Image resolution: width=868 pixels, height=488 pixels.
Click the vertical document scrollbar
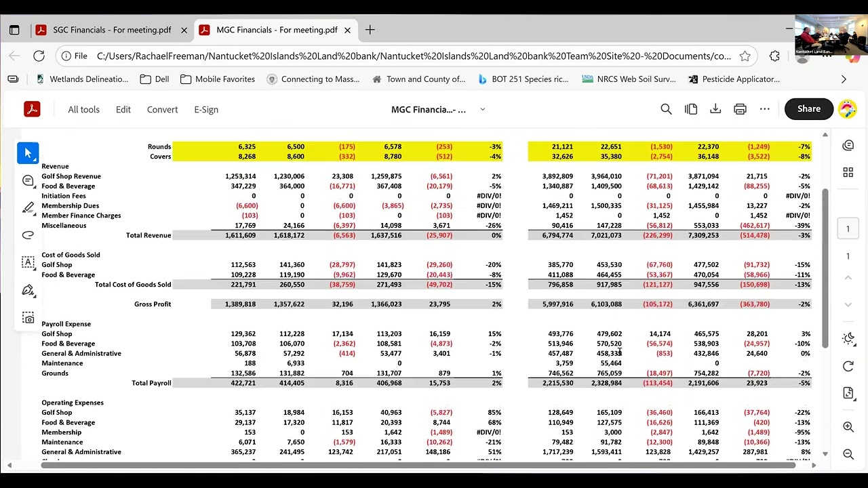click(825, 268)
